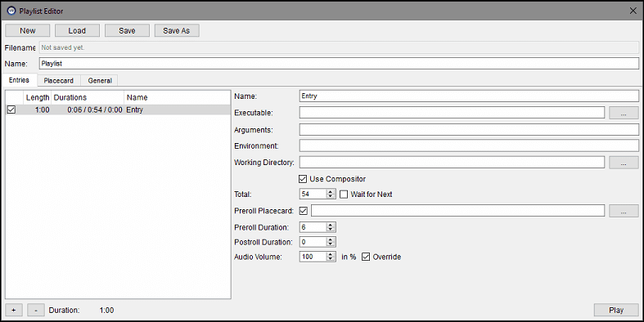Click the New playlist button
Screen dimensions: 644x322
click(x=28, y=30)
